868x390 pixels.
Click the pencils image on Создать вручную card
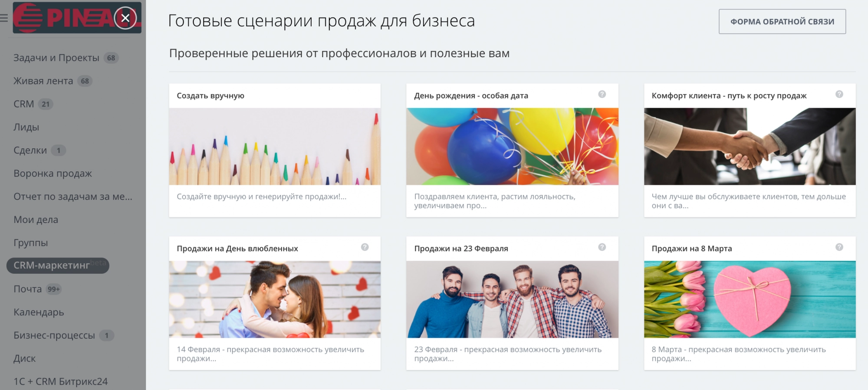[275, 146]
